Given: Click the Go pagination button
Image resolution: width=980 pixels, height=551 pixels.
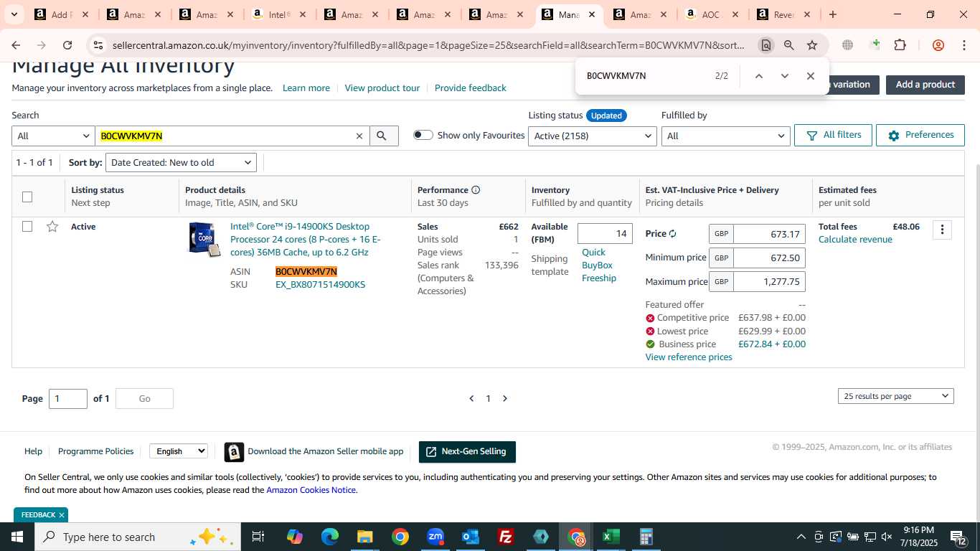Looking at the screenshot, I should (144, 399).
